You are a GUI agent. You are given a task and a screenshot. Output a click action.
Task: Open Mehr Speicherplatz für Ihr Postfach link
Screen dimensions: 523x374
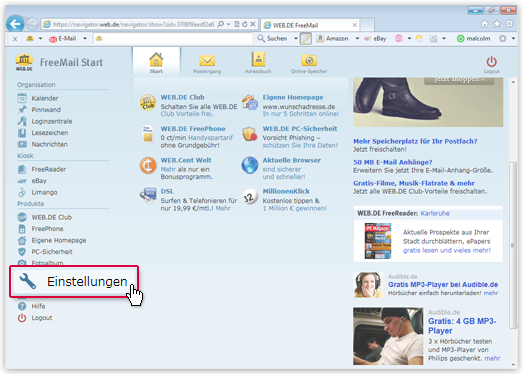(415, 141)
